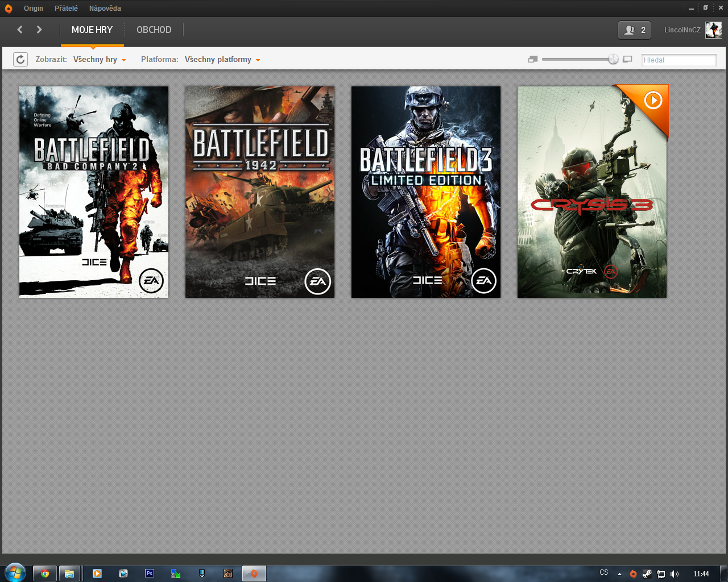The width and height of the screenshot is (728, 582).
Task: Open the LincolnNCZ profile avatar
Action: pos(713,30)
